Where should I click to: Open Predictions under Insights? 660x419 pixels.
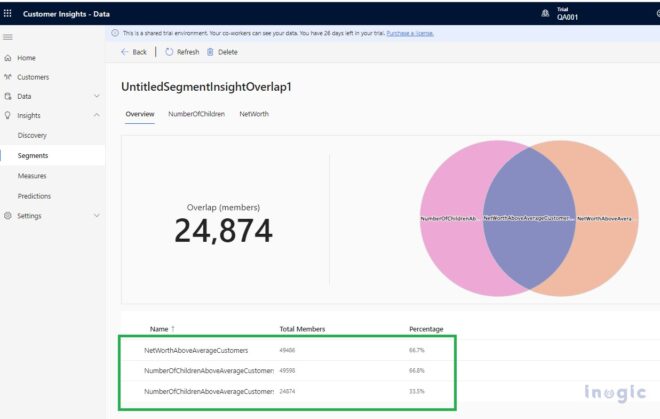point(34,196)
